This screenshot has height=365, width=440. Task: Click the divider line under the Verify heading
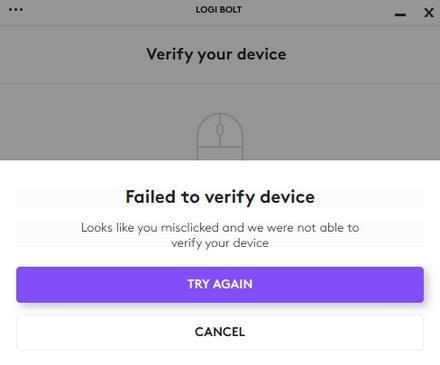pyautogui.click(x=220, y=83)
